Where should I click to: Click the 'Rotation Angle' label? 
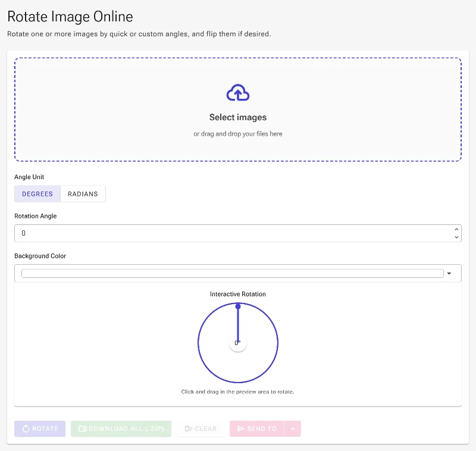(36, 216)
